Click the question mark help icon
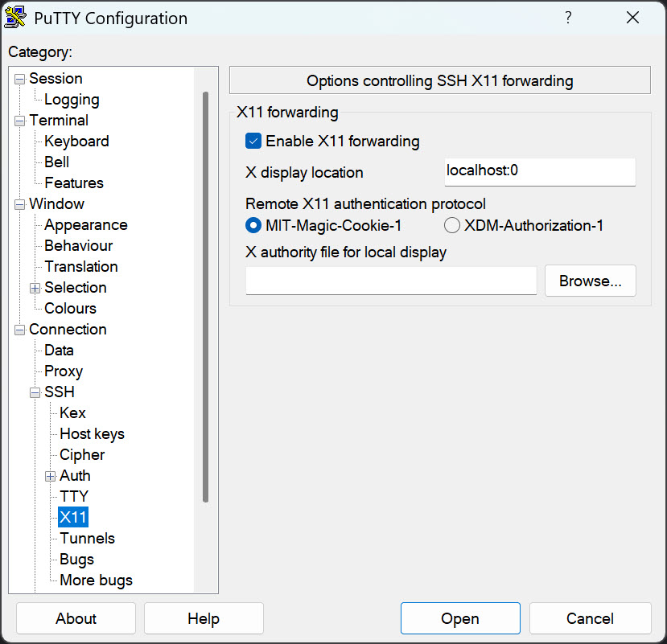The width and height of the screenshot is (667, 644). pyautogui.click(x=568, y=18)
